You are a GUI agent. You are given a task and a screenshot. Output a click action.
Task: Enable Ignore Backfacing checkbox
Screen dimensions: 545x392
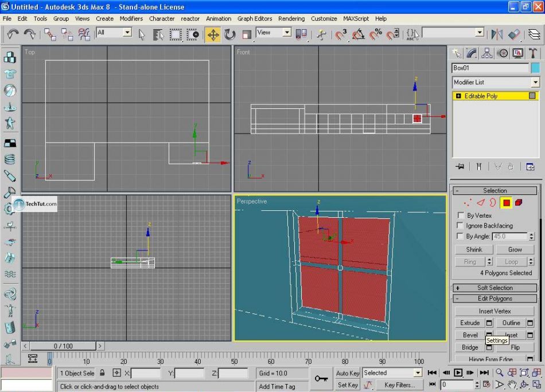[460, 226]
